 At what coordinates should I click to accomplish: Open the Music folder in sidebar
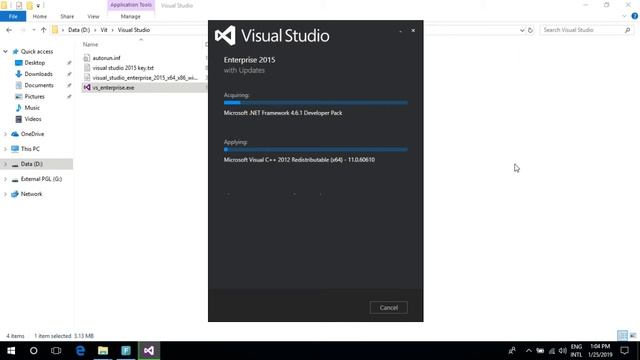(32, 108)
